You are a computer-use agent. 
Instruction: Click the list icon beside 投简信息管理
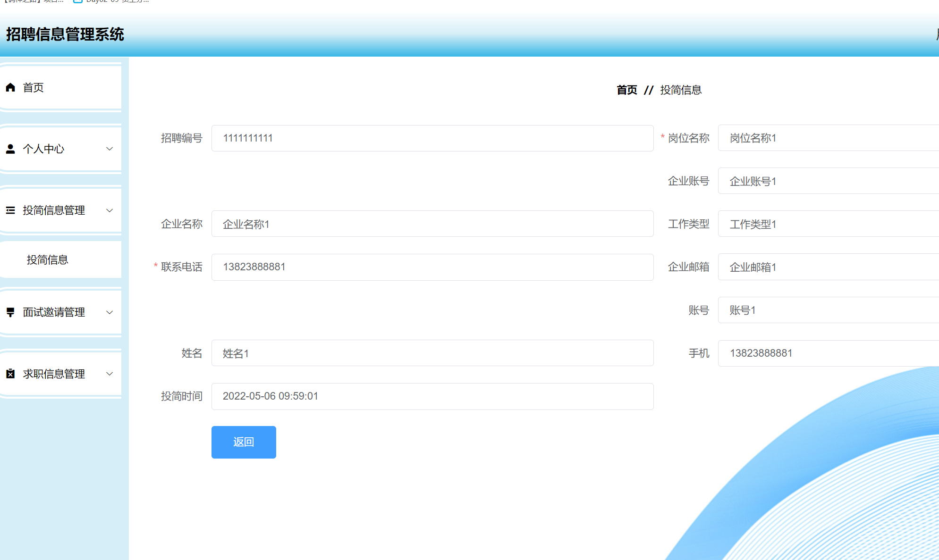tap(10, 210)
